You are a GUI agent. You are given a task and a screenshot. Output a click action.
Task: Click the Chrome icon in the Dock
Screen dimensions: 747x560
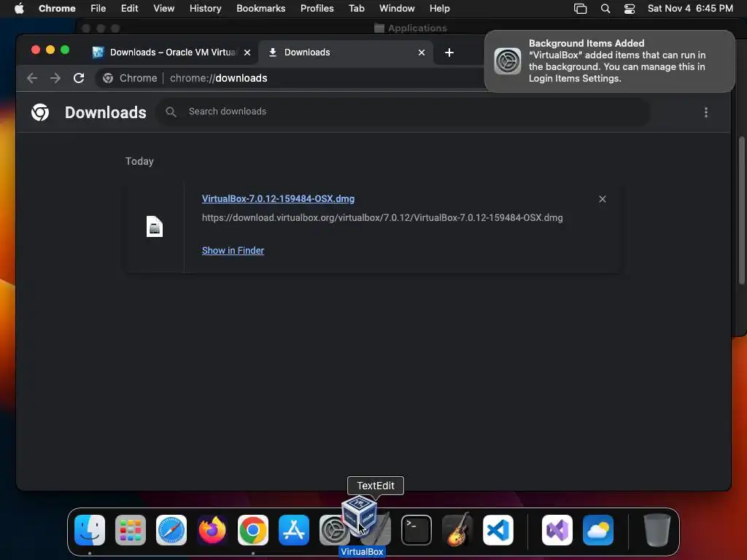coord(253,530)
